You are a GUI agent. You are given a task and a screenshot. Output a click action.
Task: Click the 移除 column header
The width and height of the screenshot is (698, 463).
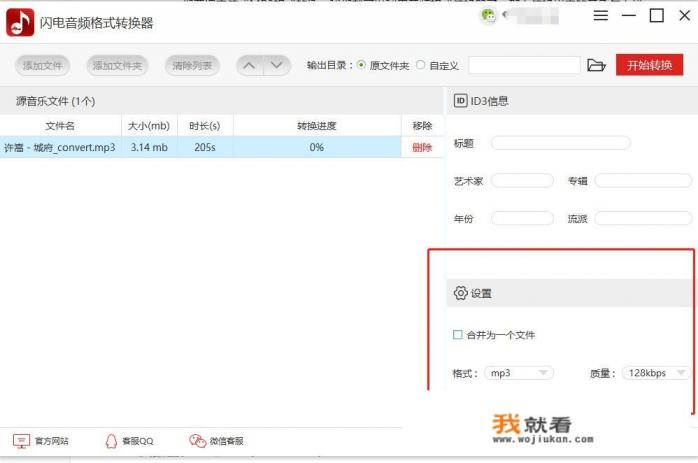pyautogui.click(x=422, y=126)
